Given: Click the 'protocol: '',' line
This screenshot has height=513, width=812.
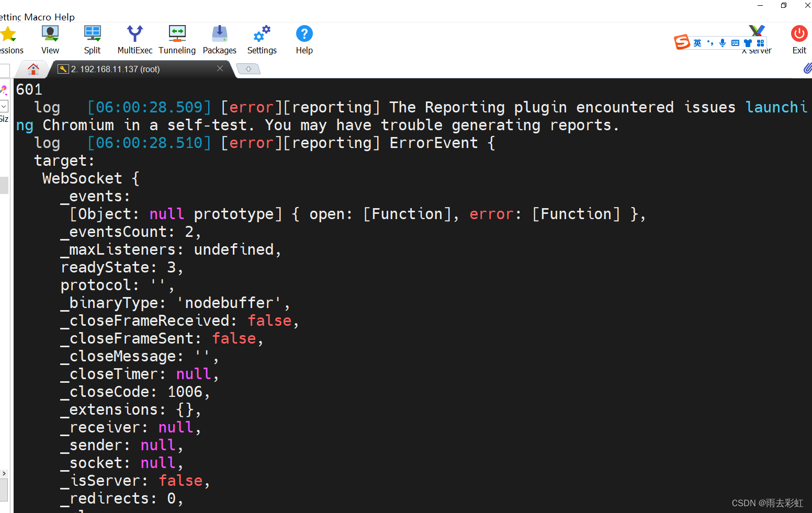Looking at the screenshot, I should tap(118, 285).
